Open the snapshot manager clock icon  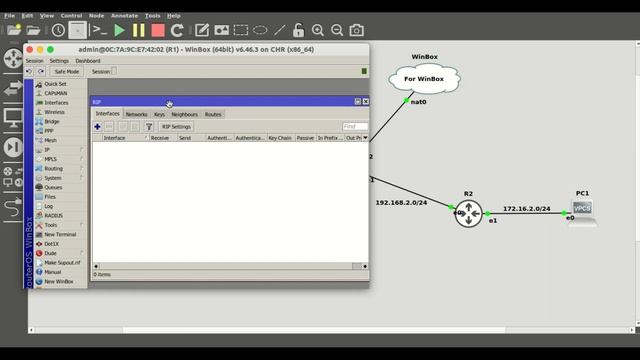(x=58, y=30)
